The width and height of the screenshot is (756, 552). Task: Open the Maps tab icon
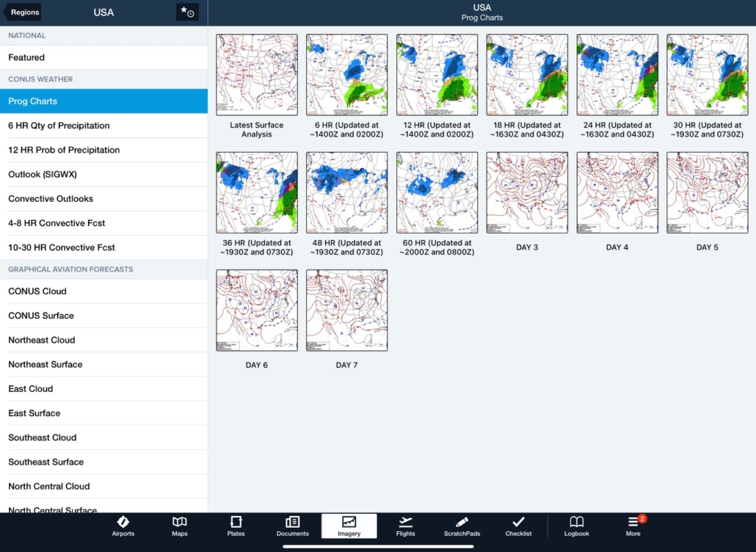click(x=180, y=522)
